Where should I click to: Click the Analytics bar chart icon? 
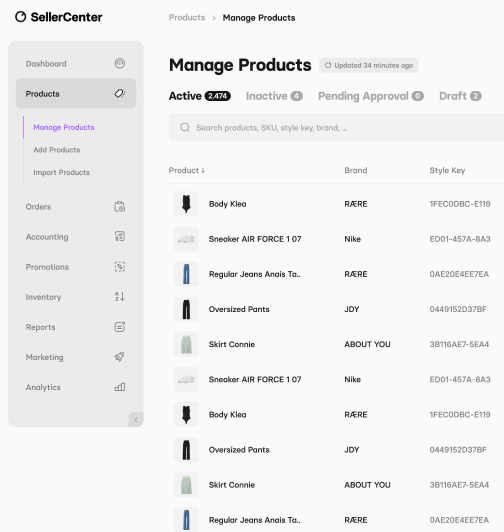[x=119, y=387]
